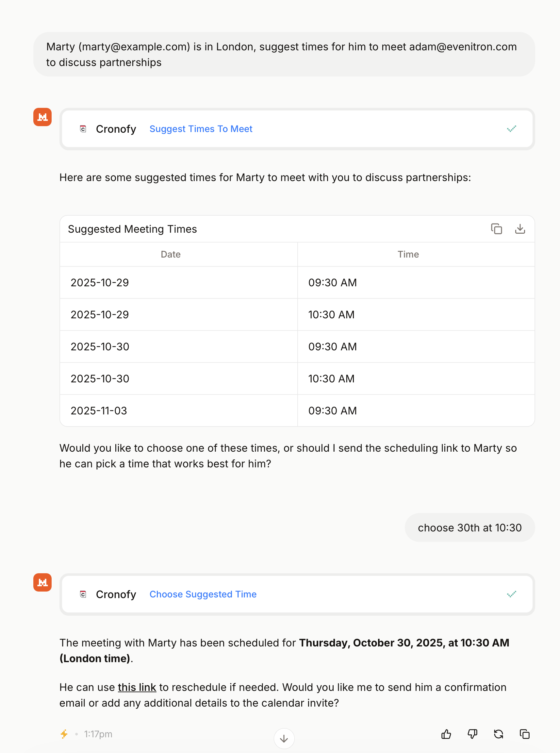Click the second assistant avatar beside Choose Suggested Time
Viewport: 560px width, 753px height.
point(42,582)
